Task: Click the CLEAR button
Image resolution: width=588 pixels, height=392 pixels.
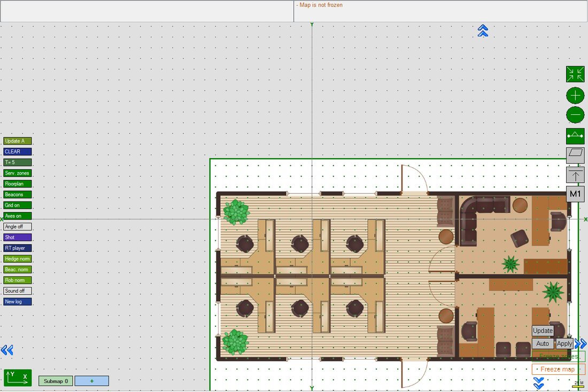Action: click(18, 151)
